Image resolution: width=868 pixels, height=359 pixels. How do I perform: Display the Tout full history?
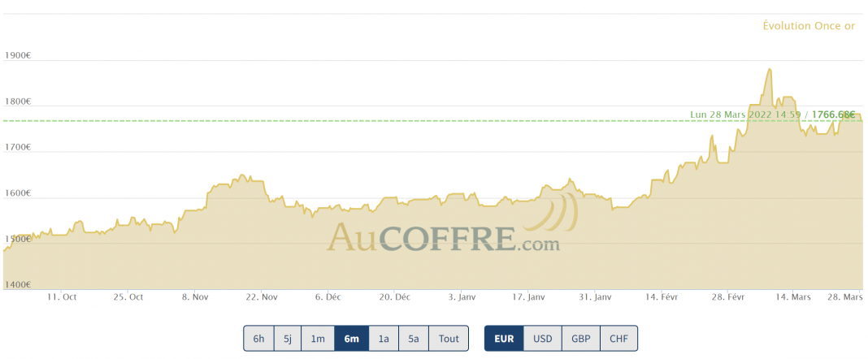click(449, 339)
